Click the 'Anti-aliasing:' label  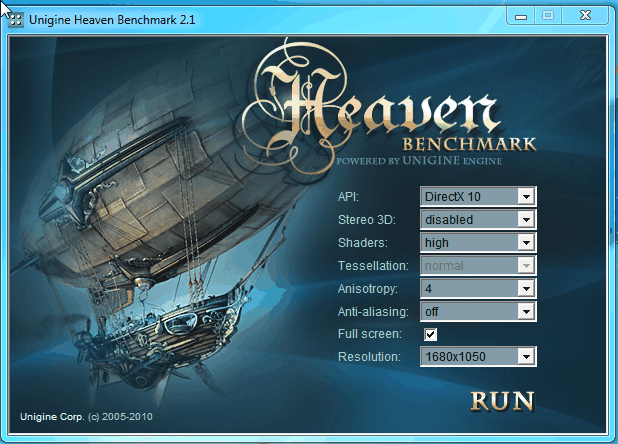[373, 312]
